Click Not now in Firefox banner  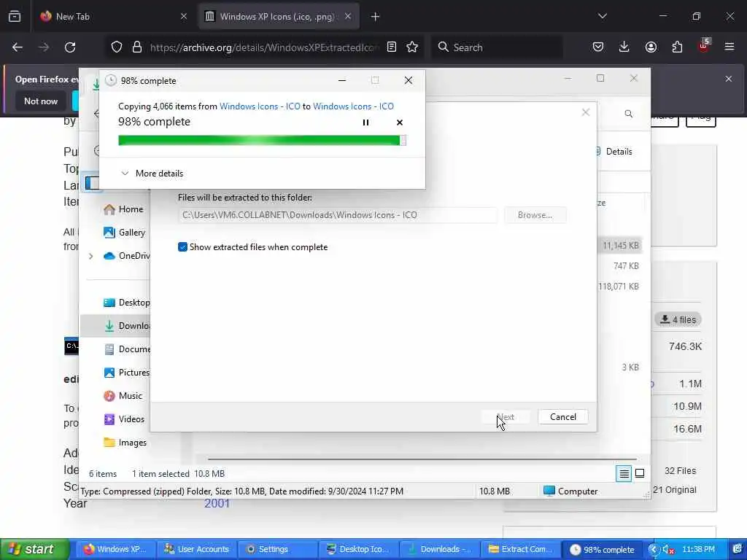(x=41, y=101)
